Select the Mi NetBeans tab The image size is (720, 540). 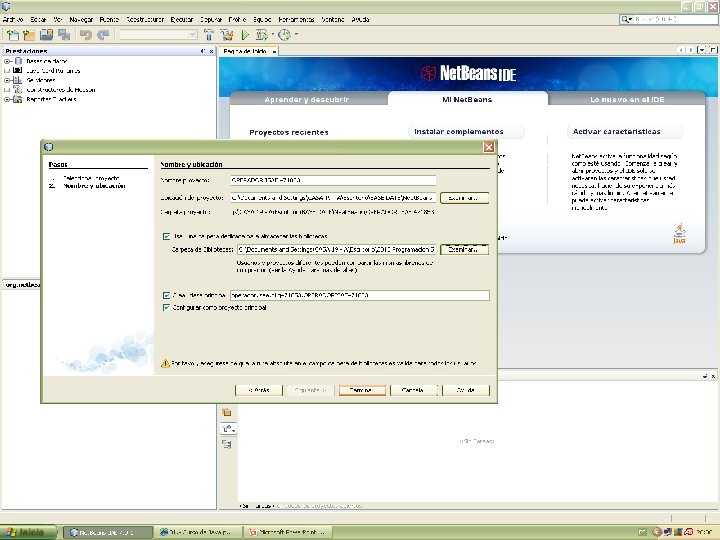pyautogui.click(x=467, y=99)
